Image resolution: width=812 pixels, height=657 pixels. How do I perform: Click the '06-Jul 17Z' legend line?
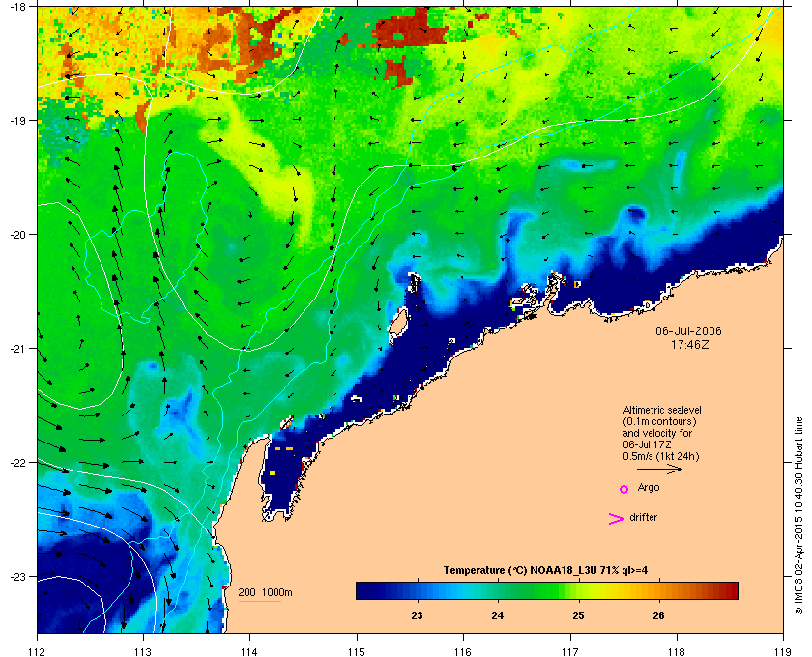pos(647,444)
